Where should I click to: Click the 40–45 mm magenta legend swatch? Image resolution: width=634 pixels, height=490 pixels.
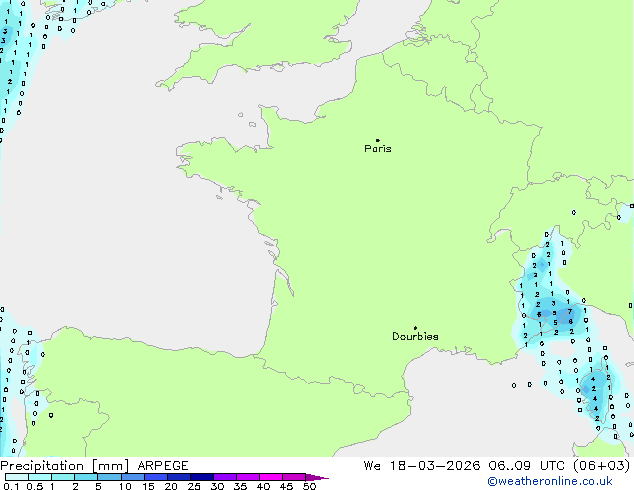(x=271, y=477)
